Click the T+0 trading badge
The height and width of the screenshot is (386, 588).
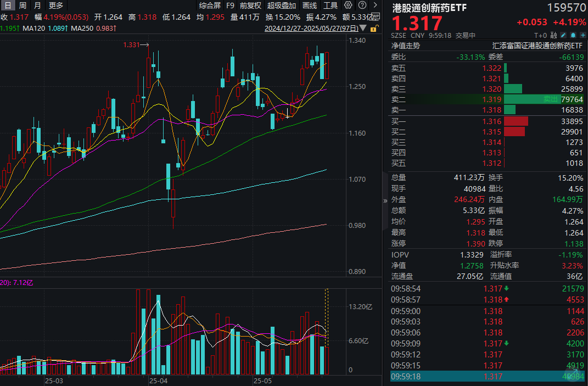(x=540, y=35)
